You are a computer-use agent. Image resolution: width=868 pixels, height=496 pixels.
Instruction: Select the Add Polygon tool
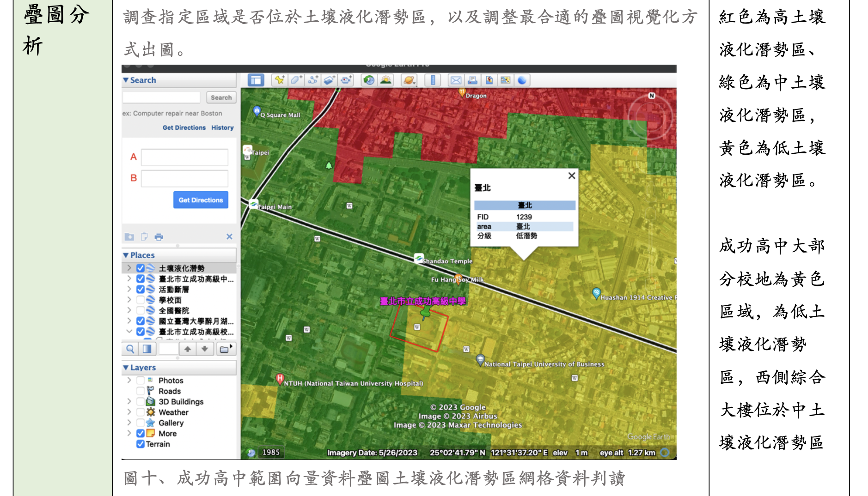[296, 80]
